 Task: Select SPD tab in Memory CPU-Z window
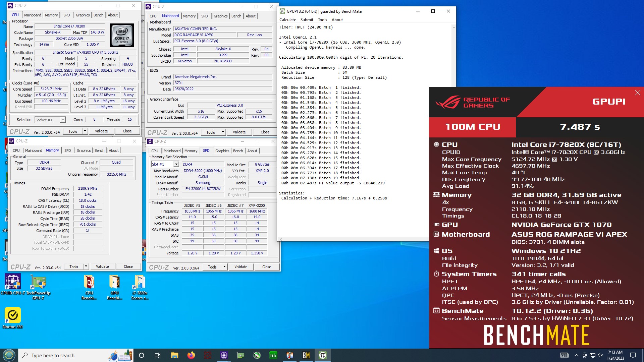(x=67, y=150)
